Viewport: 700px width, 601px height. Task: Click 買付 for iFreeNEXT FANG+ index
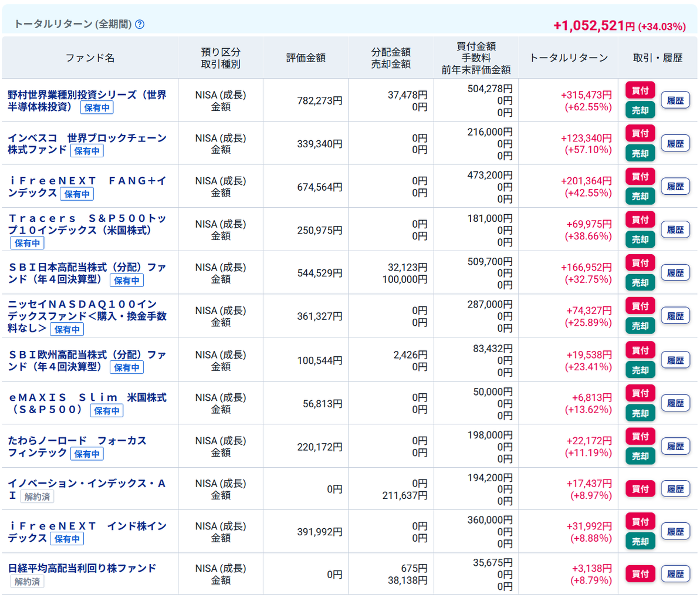point(640,177)
